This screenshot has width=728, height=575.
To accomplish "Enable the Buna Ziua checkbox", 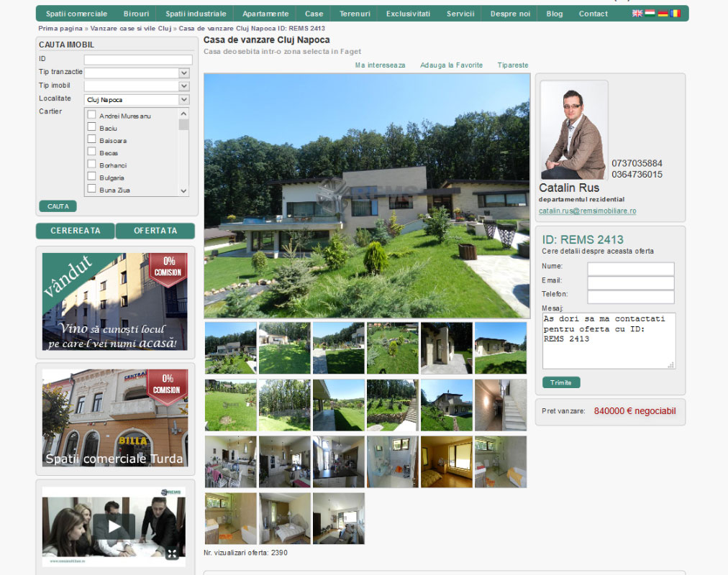I will (x=91, y=190).
